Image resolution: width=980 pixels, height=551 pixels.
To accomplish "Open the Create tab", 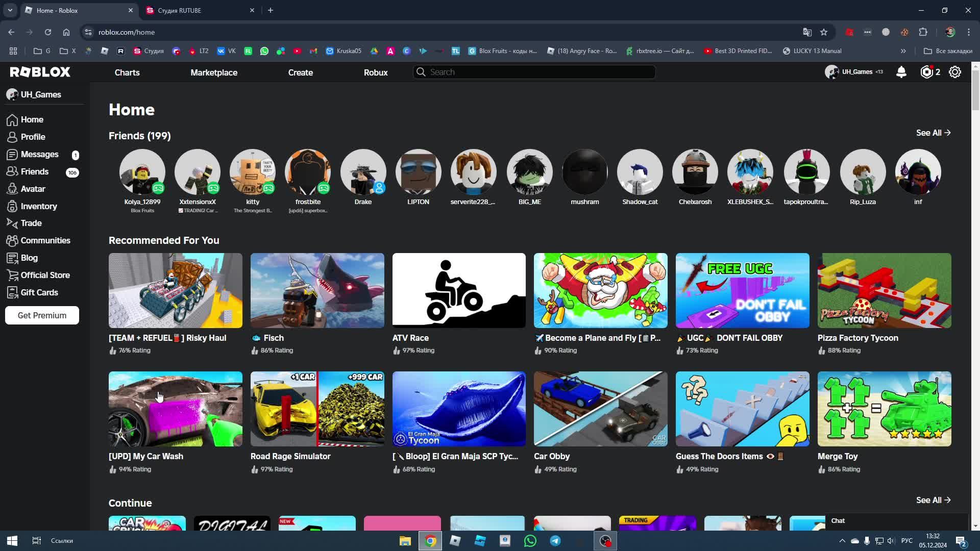I will (x=301, y=72).
